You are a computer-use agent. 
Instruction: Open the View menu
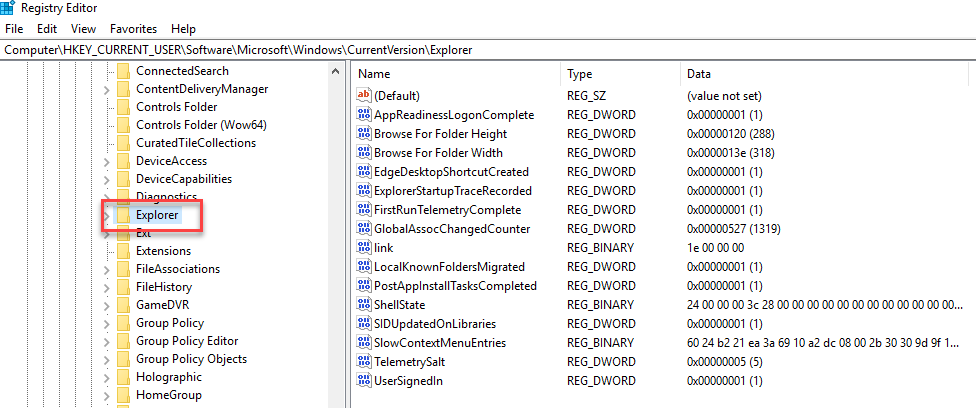83,29
